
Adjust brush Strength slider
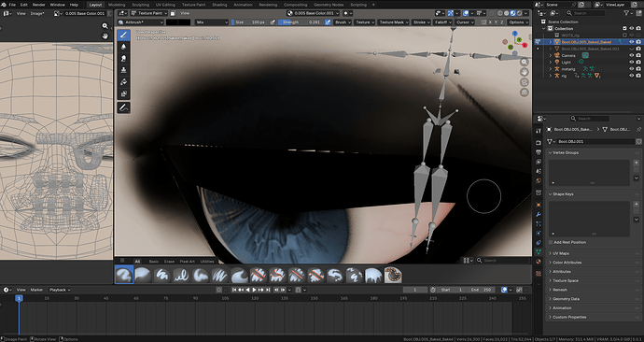pyautogui.click(x=301, y=22)
